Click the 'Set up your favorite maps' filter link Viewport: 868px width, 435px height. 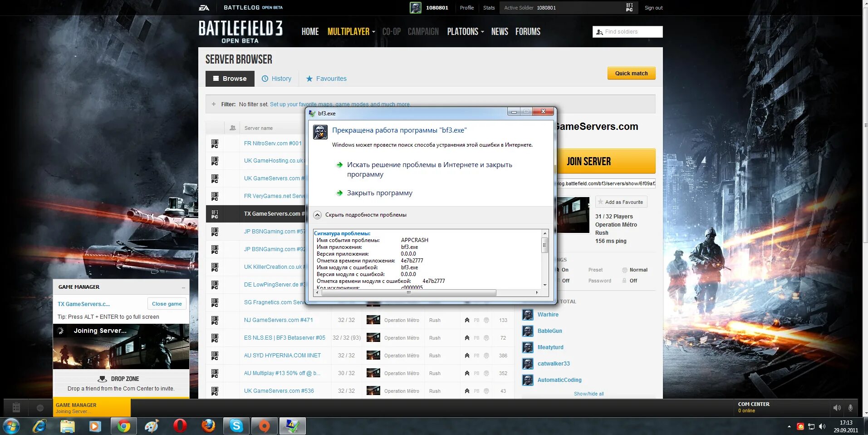pyautogui.click(x=340, y=104)
